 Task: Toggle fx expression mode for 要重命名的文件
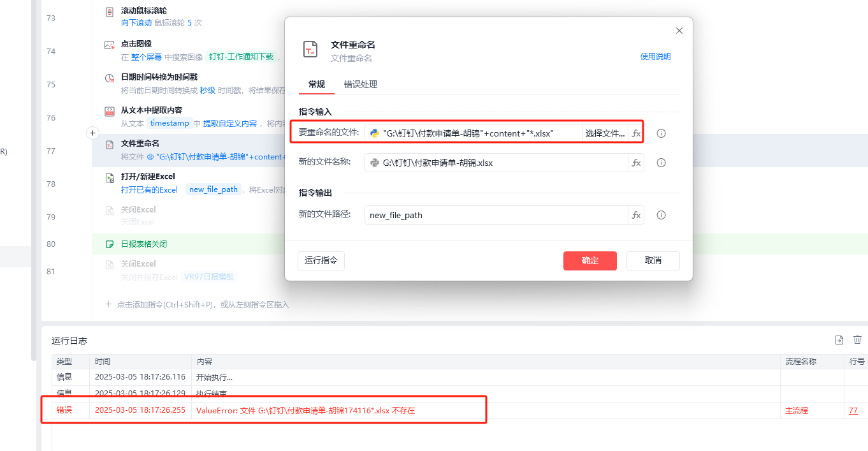pos(636,133)
